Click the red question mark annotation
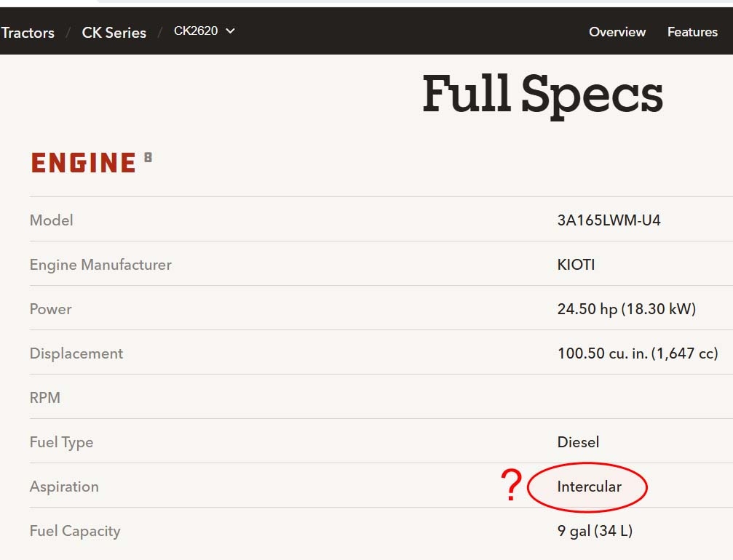Screen dimensions: 733x560 pos(512,485)
